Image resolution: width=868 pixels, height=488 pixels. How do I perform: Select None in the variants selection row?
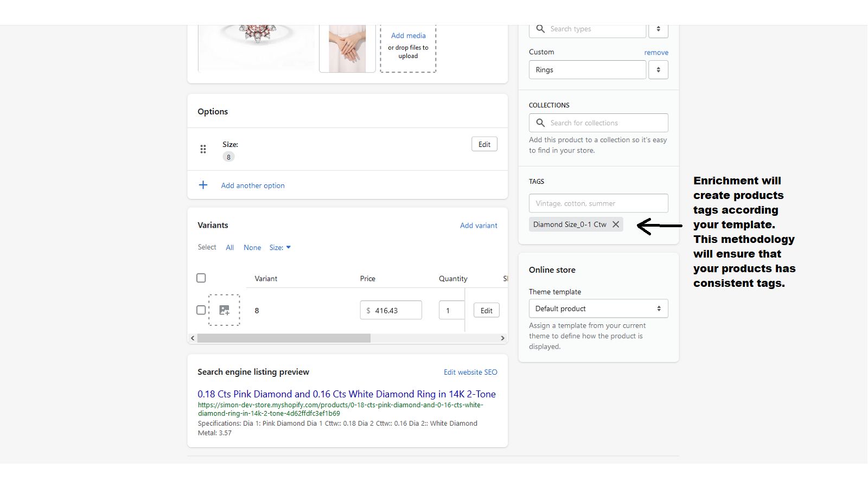coord(252,247)
